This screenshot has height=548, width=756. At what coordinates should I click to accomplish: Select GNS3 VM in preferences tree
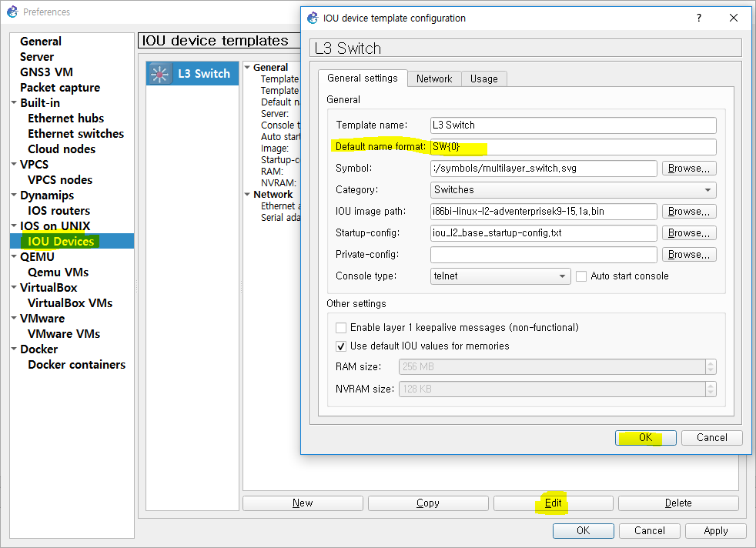coord(46,72)
